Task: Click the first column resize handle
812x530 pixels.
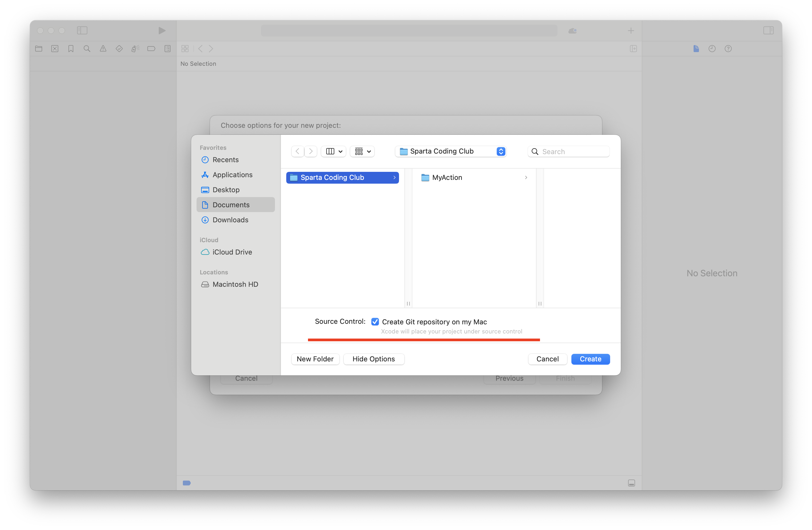Action: 408,304
